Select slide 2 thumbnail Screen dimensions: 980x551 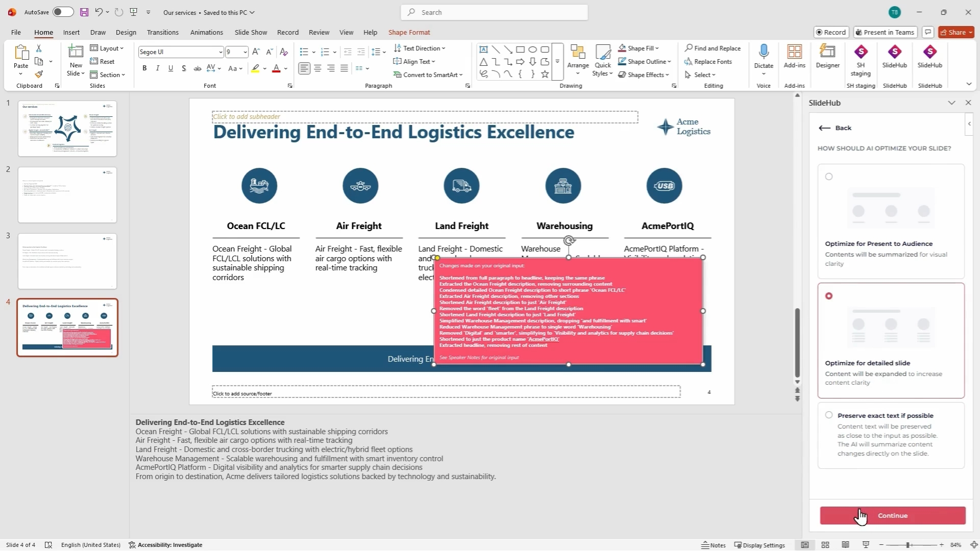tap(67, 195)
